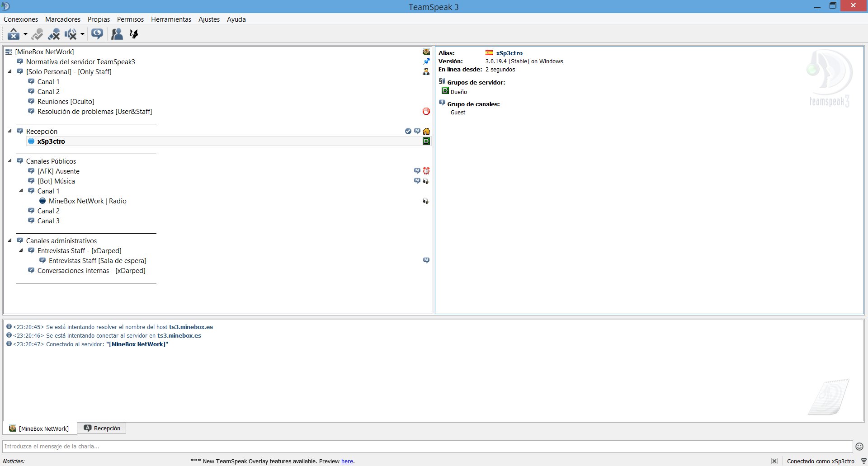Click the pin icon on Normativa channel row

click(426, 61)
